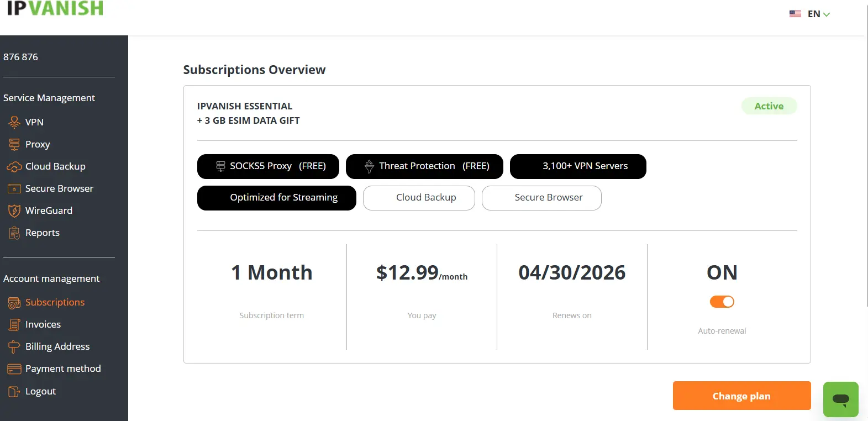Open the Secure Browser icon in sidebar
The width and height of the screenshot is (868, 421).
point(14,188)
